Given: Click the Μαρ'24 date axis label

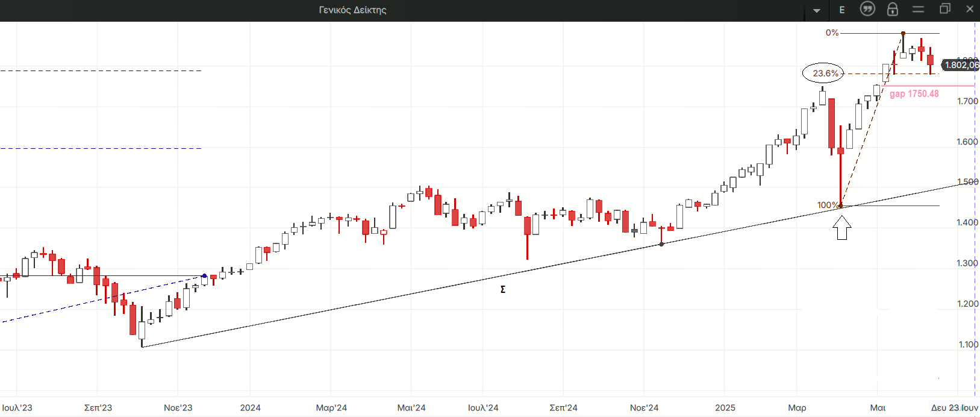Looking at the screenshot, I should 331,407.
